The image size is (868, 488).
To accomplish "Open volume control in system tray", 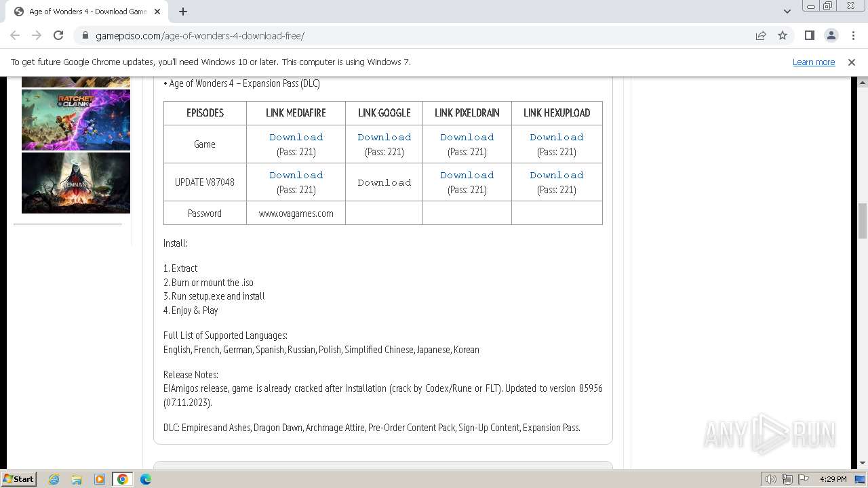I will click(770, 479).
